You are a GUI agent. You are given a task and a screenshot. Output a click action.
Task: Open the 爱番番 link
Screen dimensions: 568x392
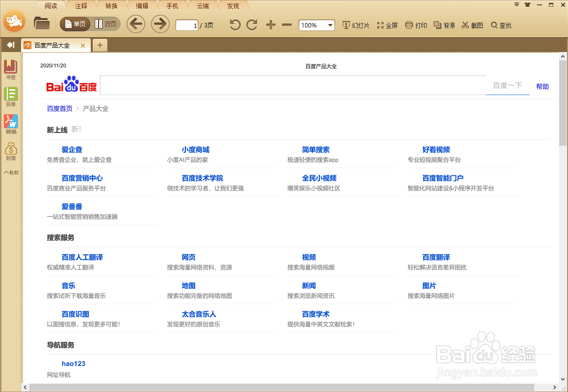(x=72, y=207)
